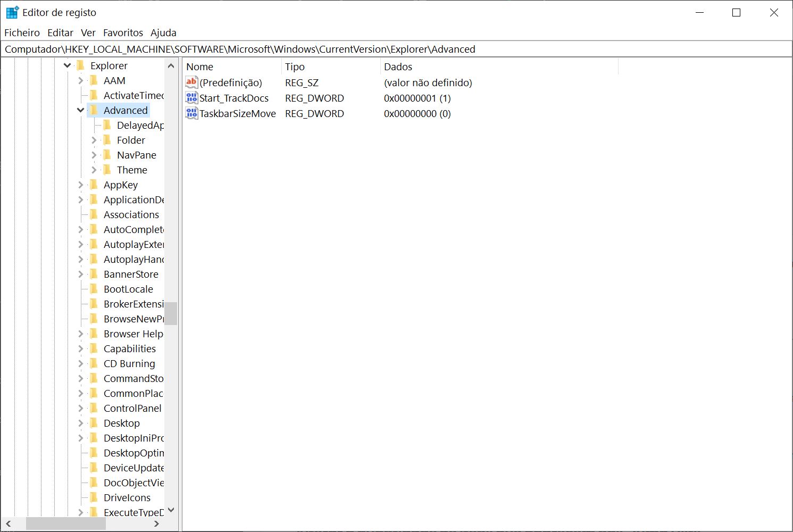The height and width of the screenshot is (532, 793).
Task: Click tree vertical scrollbar down arrow
Action: (x=171, y=510)
